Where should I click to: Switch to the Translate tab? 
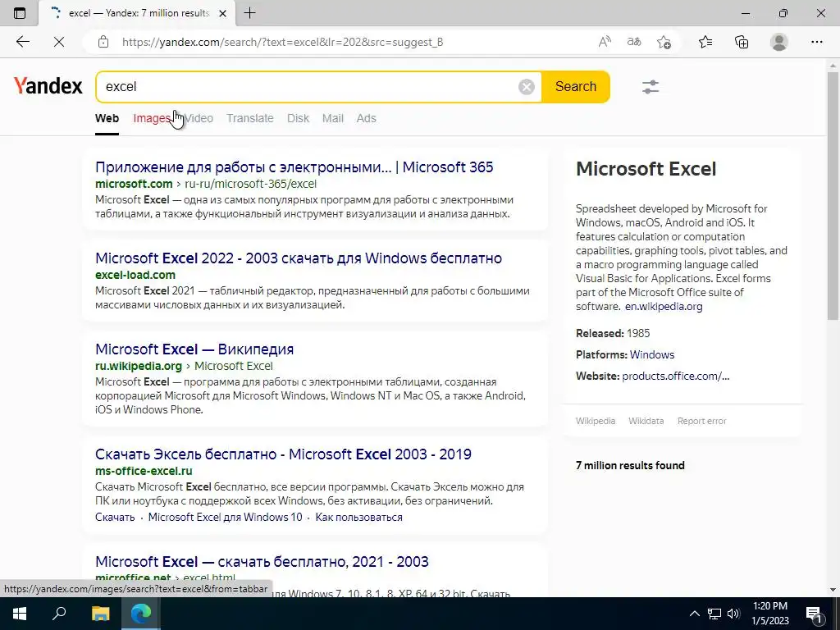(x=250, y=118)
